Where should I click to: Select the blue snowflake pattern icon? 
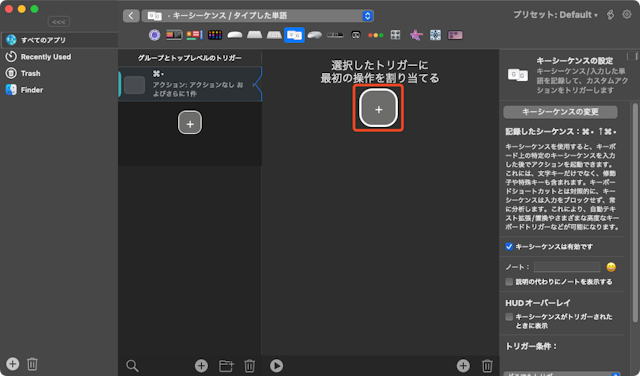click(436, 35)
